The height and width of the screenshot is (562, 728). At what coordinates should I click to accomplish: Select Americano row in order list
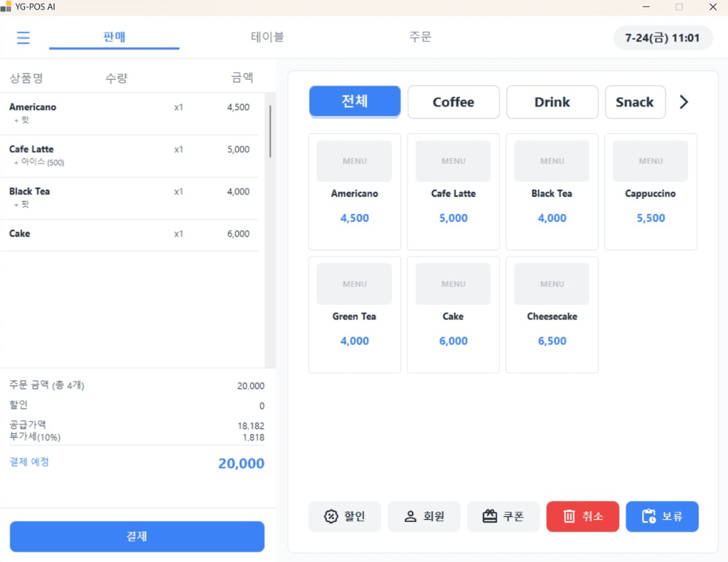click(x=129, y=114)
